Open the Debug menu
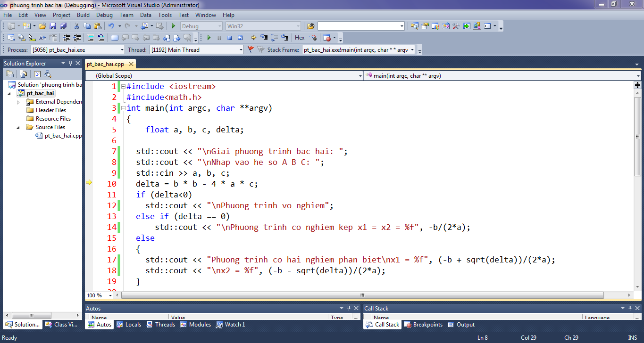The width and height of the screenshot is (644, 343). coord(104,15)
